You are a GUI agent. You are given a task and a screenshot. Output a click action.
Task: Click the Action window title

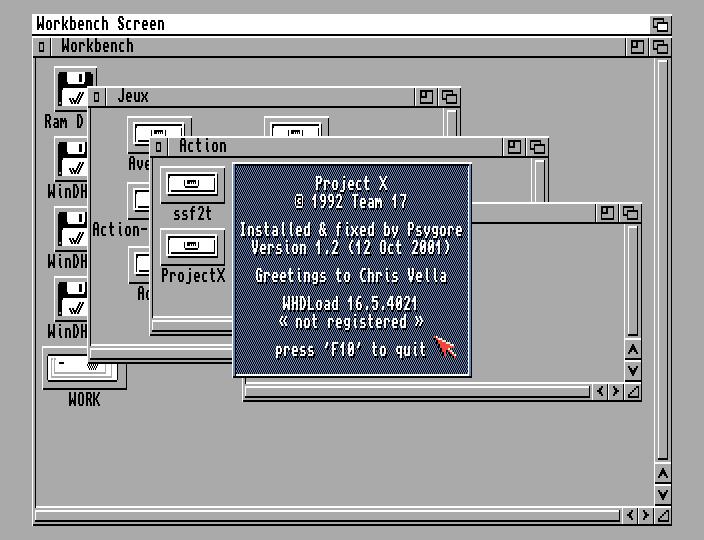tap(203, 146)
